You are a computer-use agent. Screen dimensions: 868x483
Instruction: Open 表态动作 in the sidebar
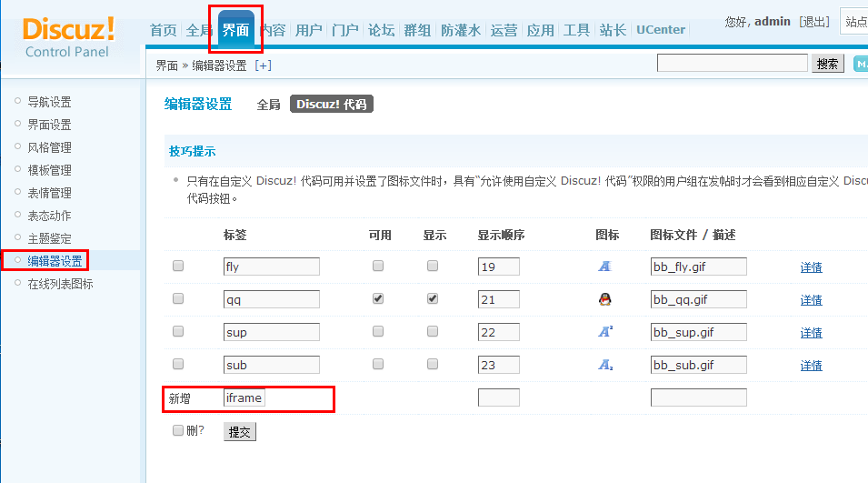(x=49, y=216)
